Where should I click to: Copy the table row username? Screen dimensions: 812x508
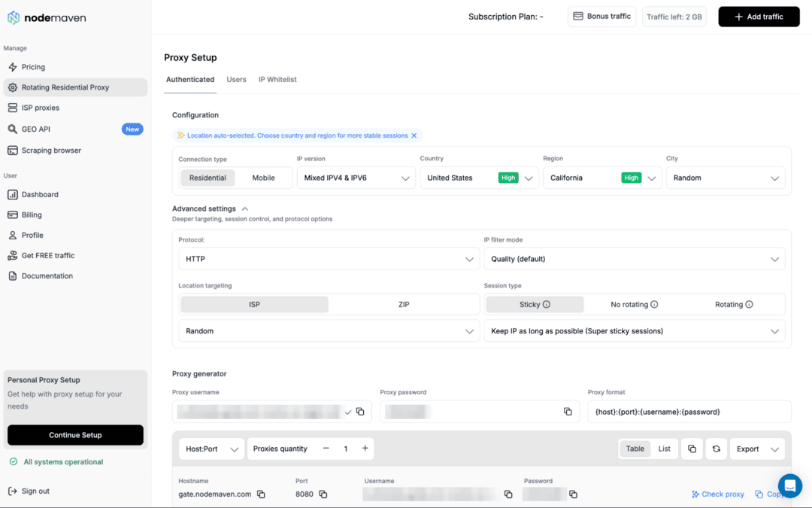508,494
